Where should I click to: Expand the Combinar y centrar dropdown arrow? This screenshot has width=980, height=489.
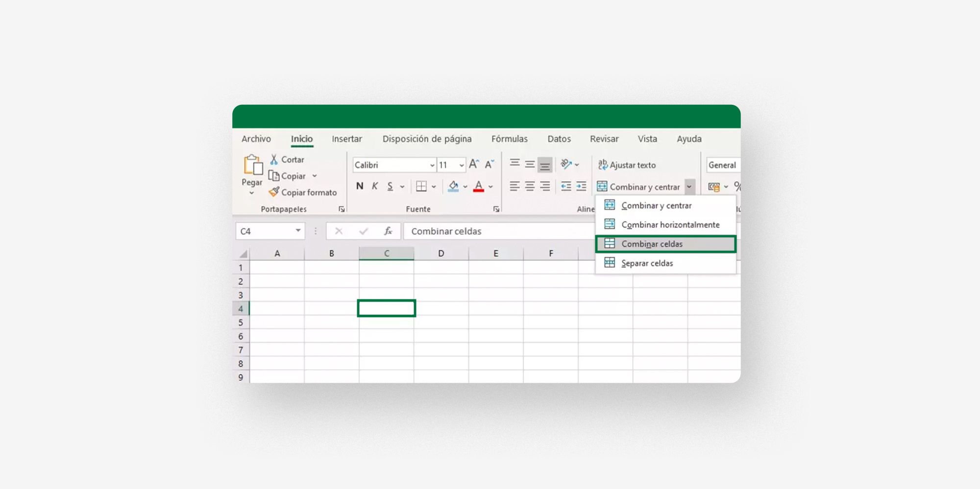pyautogui.click(x=689, y=187)
